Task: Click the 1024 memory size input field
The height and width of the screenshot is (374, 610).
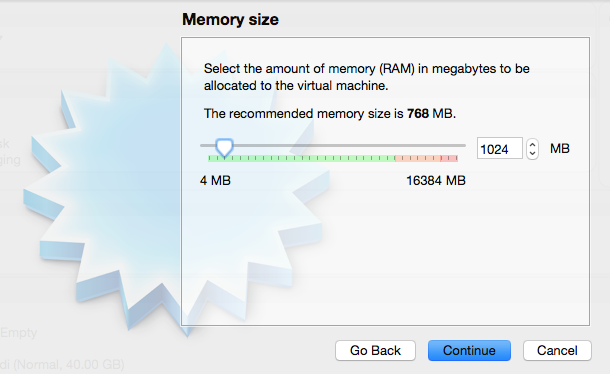Action: point(500,149)
